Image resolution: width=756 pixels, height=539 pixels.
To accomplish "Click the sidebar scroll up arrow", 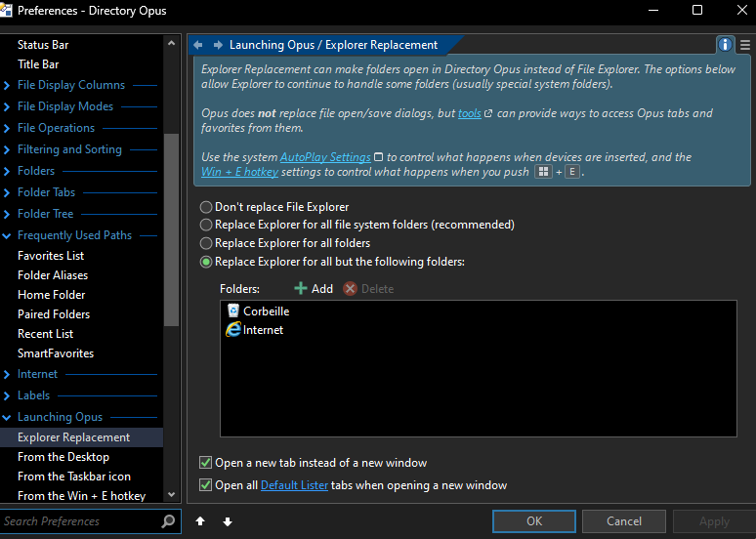I will point(171,43).
